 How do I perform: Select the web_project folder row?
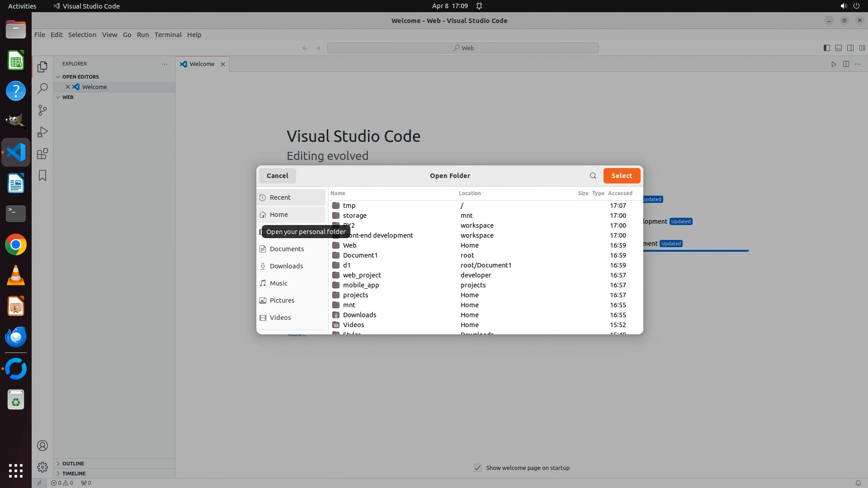[x=362, y=275]
